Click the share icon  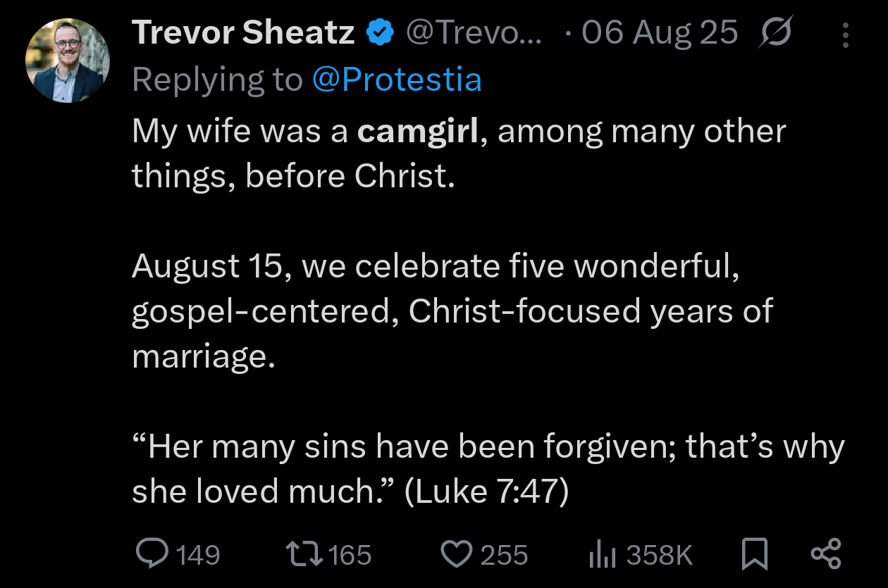point(825,554)
